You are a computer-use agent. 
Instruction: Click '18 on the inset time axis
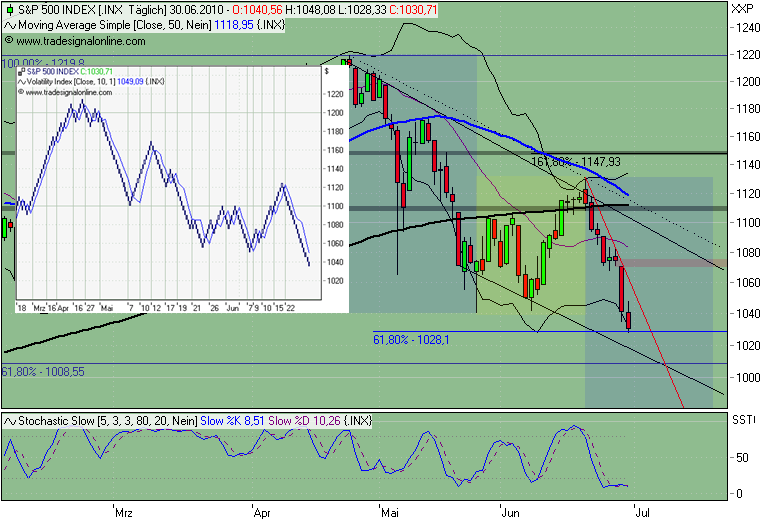pos(22,308)
